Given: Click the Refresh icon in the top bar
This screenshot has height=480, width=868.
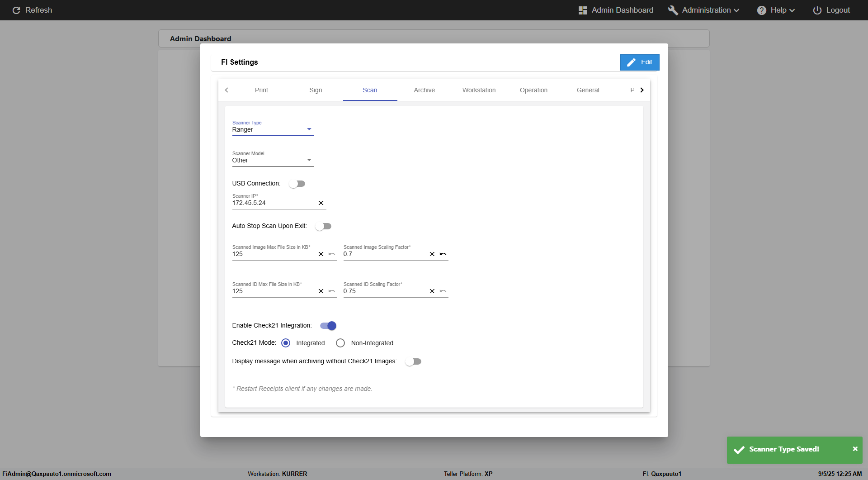Looking at the screenshot, I should coord(16,10).
